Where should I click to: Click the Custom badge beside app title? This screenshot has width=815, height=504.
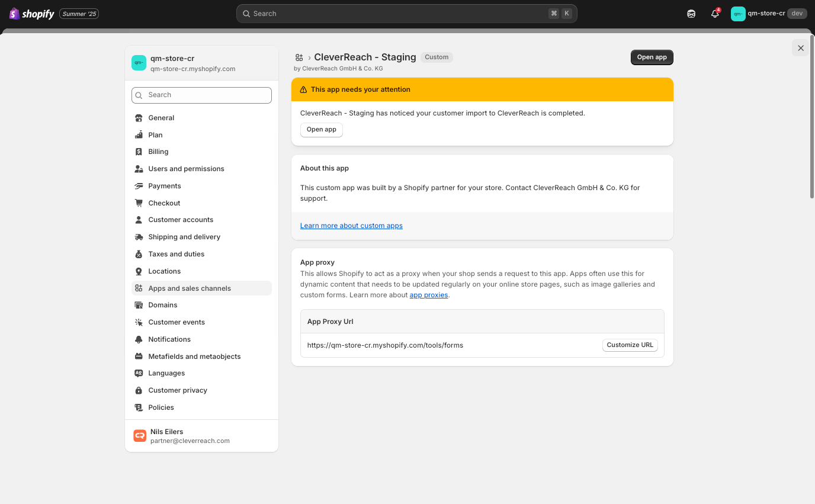tap(437, 57)
